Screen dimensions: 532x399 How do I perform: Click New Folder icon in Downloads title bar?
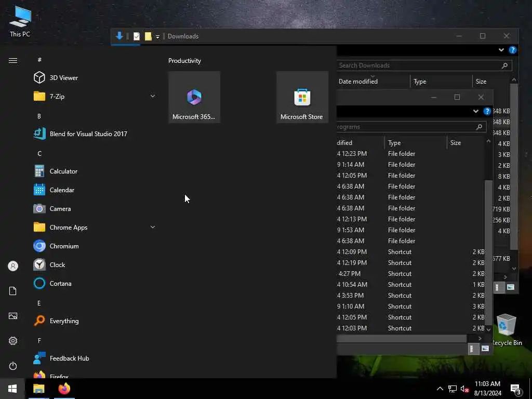pos(148,36)
